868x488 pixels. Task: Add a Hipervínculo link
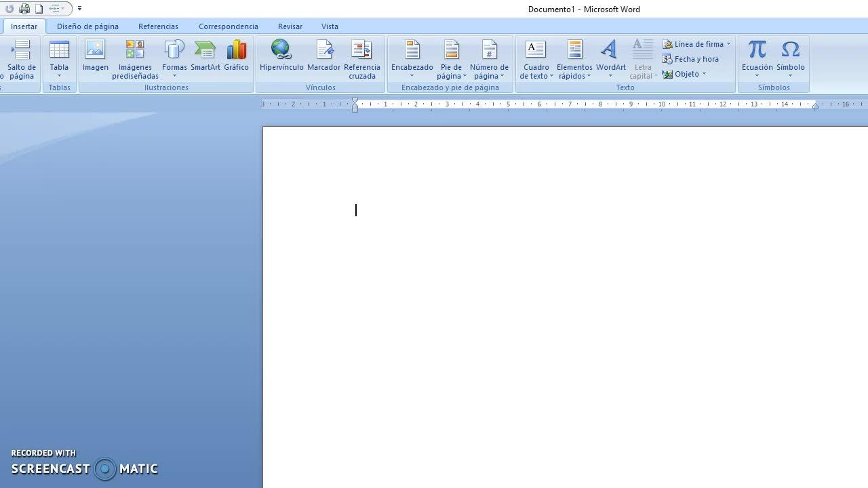(281, 56)
